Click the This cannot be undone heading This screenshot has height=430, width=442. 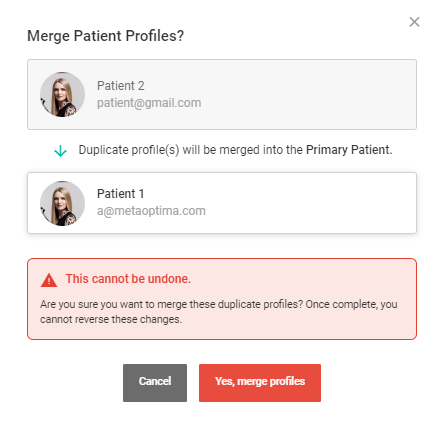coord(128,279)
